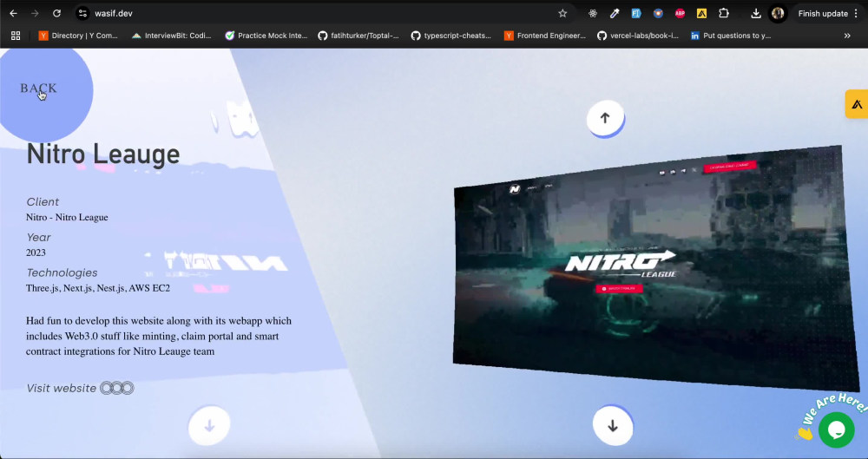Image resolution: width=868 pixels, height=459 pixels.
Task: Open the Nitro League website preview
Action: (x=655, y=268)
